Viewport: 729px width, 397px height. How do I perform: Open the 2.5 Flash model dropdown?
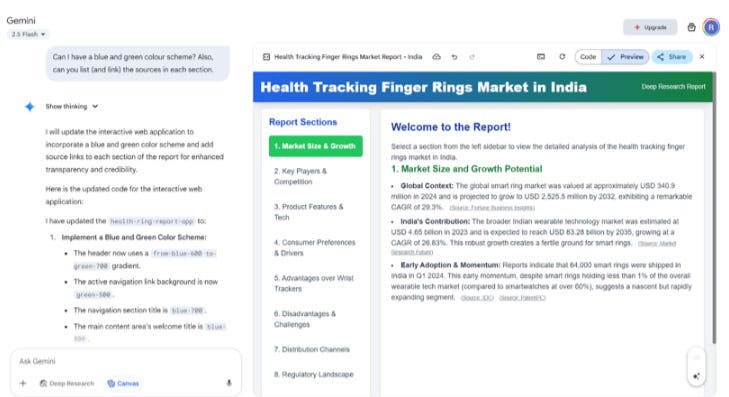coord(28,34)
